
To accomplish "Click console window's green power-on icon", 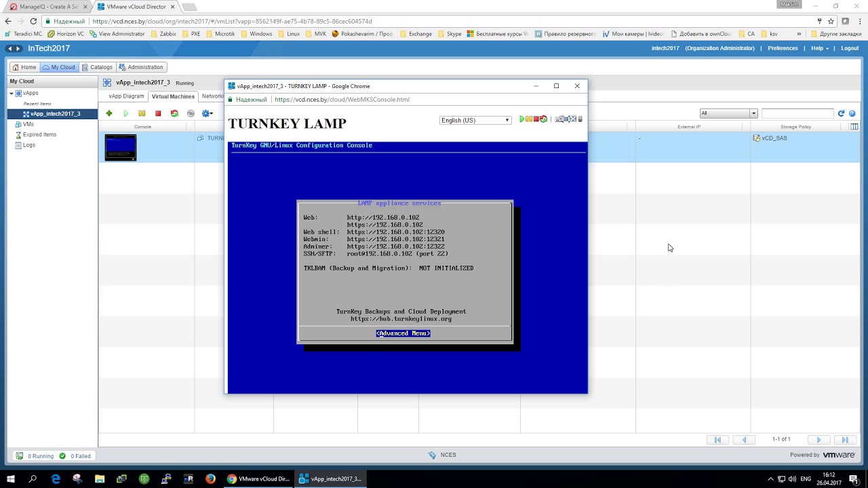I will click(x=521, y=119).
